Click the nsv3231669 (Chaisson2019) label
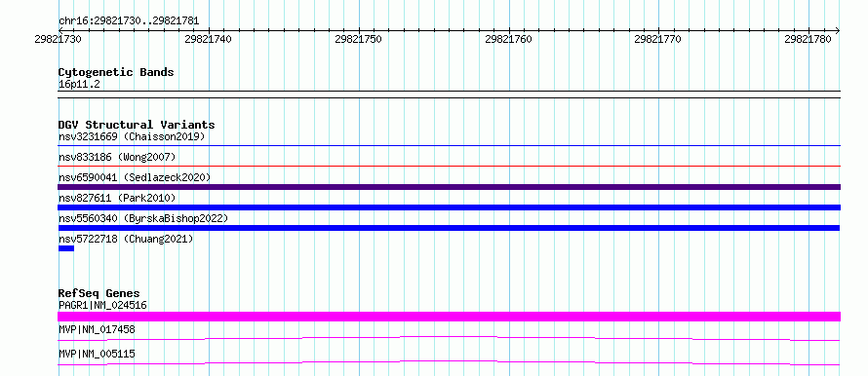 click(132, 136)
